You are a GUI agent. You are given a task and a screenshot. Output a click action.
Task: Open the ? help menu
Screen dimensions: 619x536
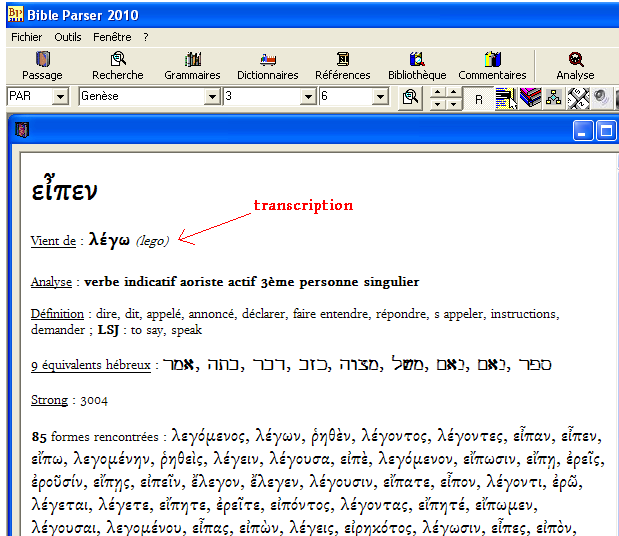(146, 37)
